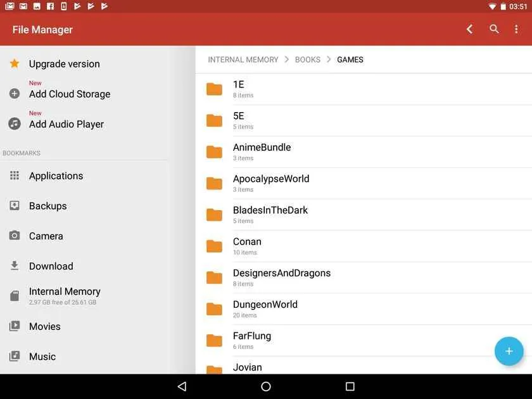Click the '10 items' text under Conan
The image size is (532, 399).
(244, 253)
